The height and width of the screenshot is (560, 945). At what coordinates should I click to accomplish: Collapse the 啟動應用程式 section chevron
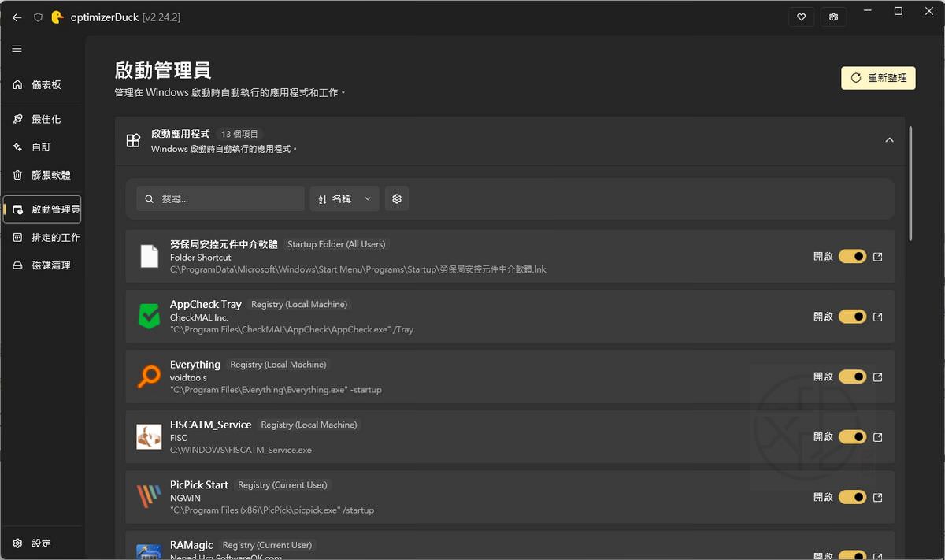[889, 140]
